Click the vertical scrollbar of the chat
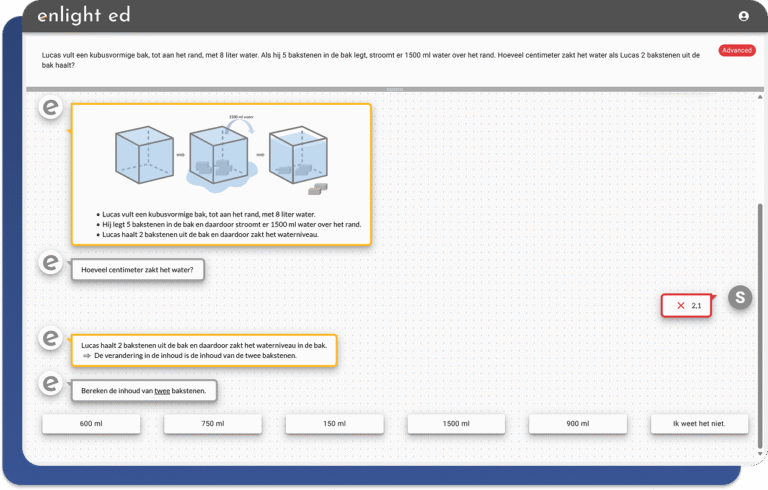This screenshot has height=490, width=768. (759, 300)
